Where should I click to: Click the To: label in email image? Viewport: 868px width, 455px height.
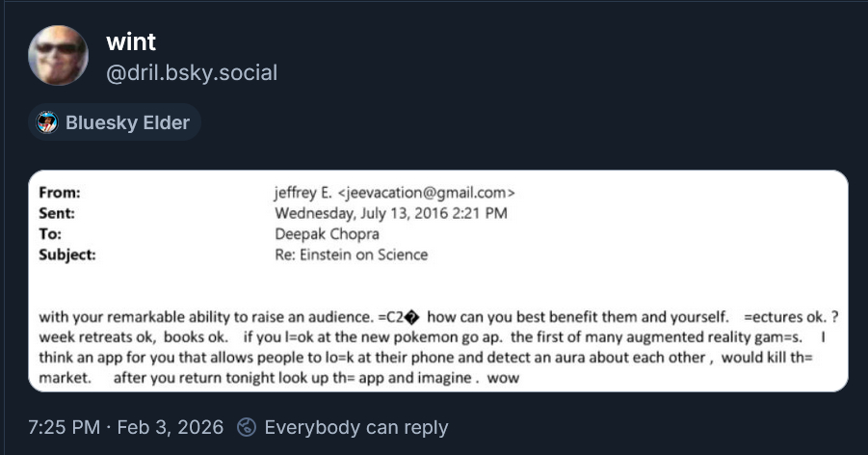coord(50,234)
